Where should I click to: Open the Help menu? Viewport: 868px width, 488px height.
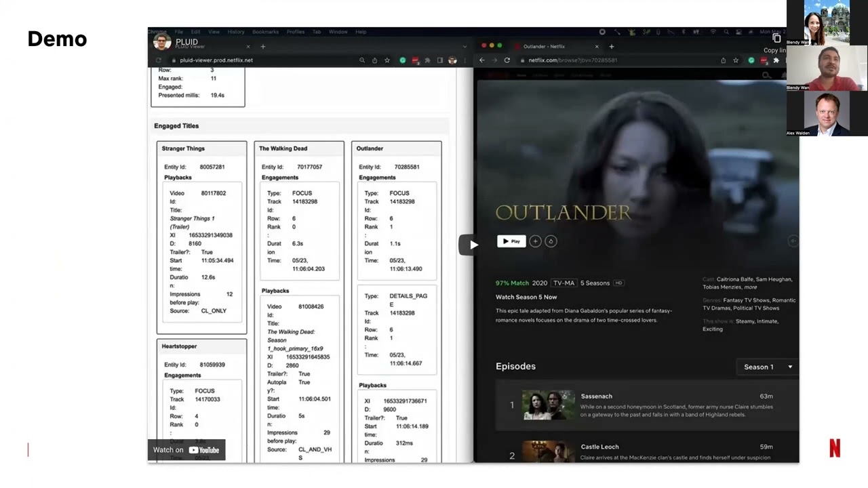[x=361, y=32]
